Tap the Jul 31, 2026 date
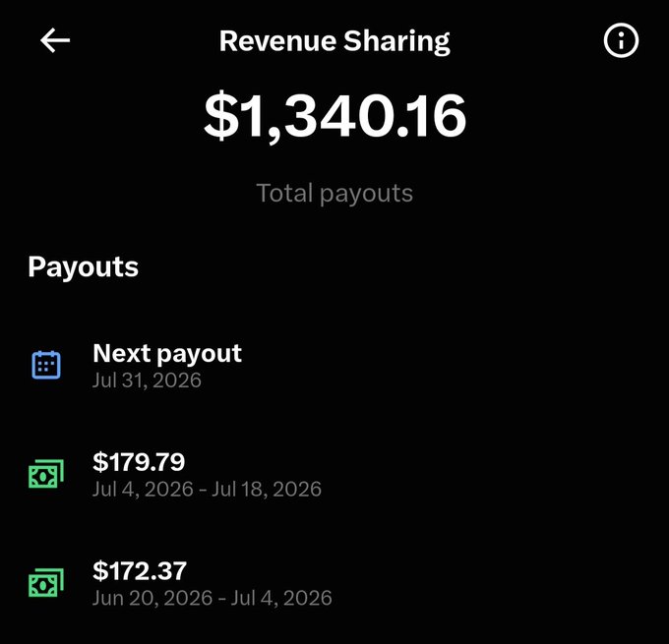The width and height of the screenshot is (669, 644). (147, 380)
